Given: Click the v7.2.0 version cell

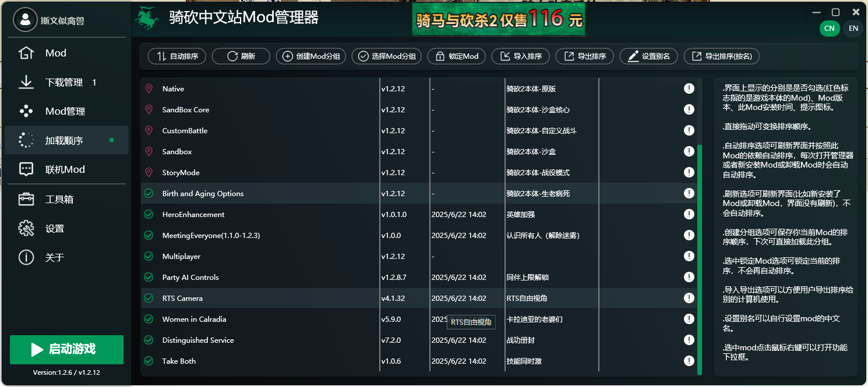Looking at the screenshot, I should 391,340.
